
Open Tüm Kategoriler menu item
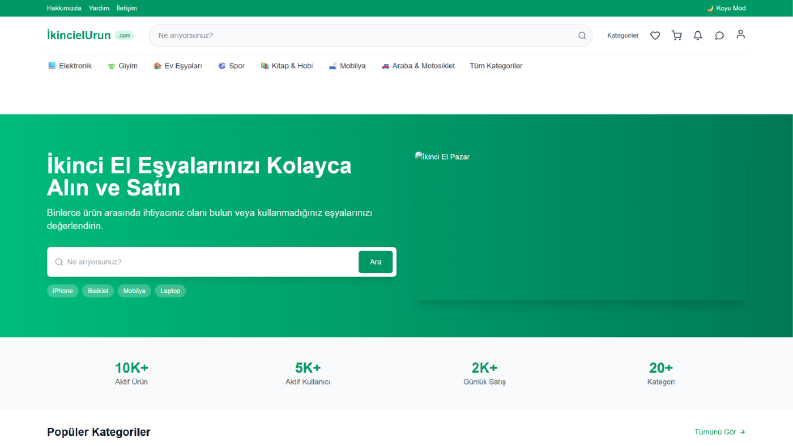click(x=496, y=66)
